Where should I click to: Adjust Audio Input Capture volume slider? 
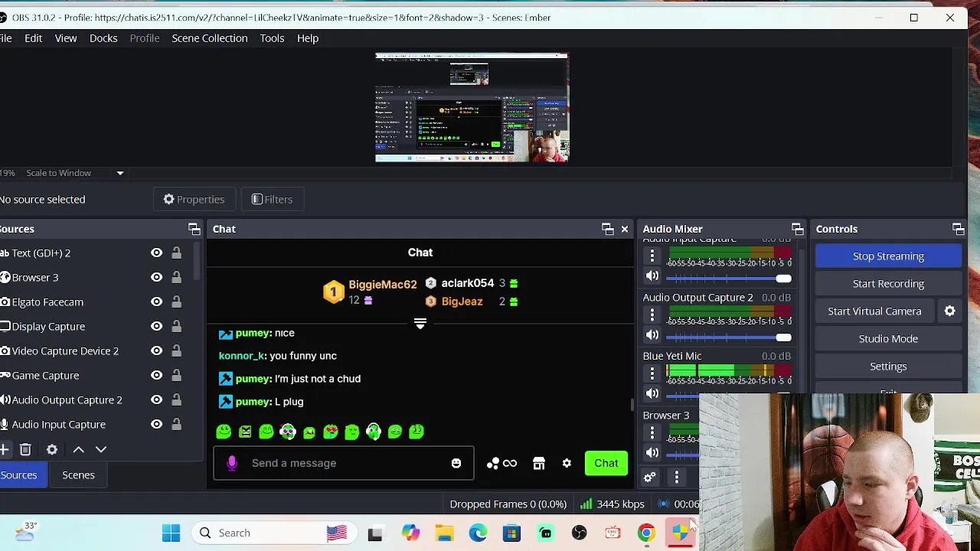(728, 279)
